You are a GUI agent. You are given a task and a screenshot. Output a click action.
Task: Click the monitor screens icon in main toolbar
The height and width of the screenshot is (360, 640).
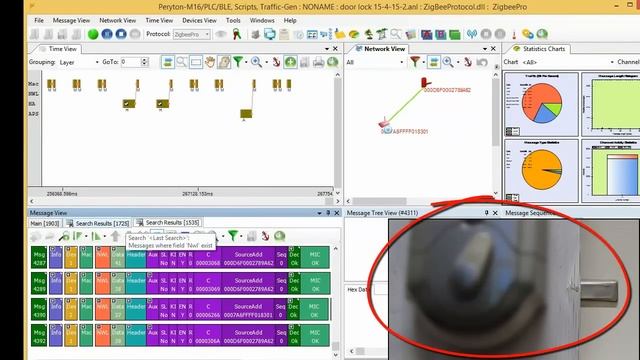(x=270, y=34)
